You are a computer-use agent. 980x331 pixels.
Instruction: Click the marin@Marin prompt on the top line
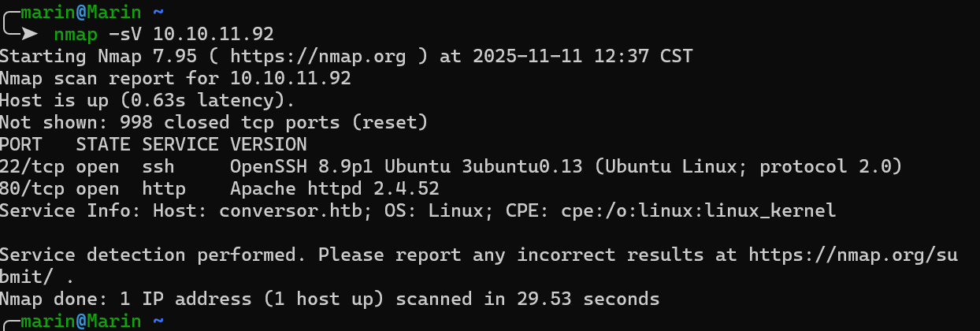[81, 12]
